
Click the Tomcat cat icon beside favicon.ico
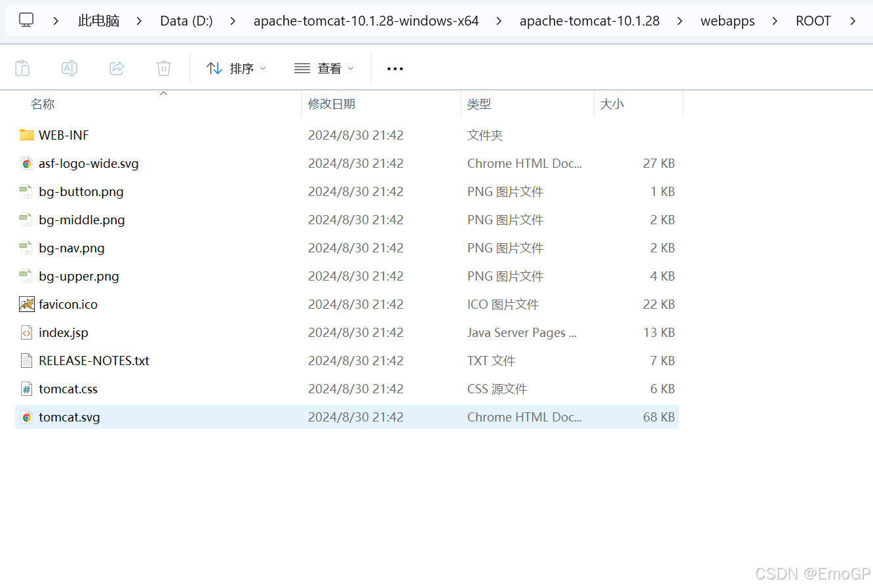click(27, 304)
